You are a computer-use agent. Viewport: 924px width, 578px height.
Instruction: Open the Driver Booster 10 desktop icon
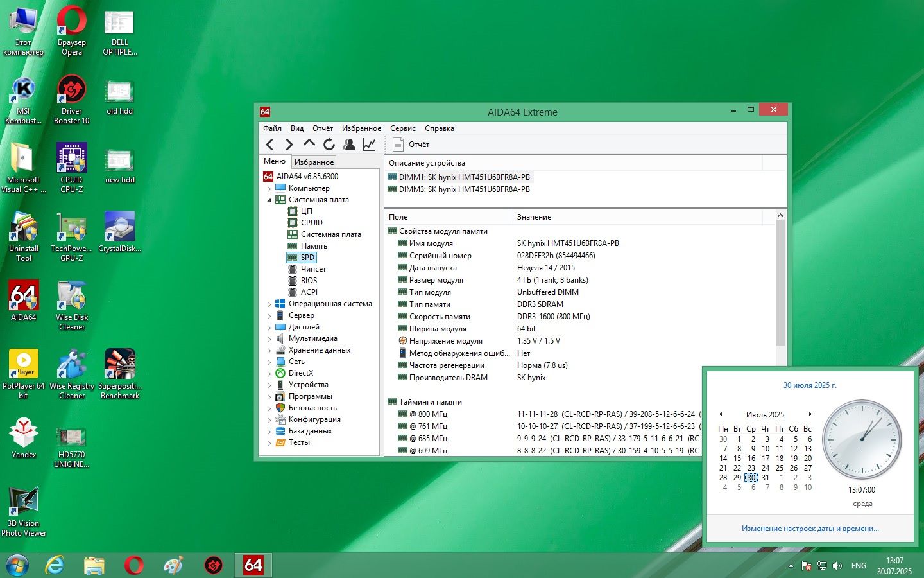point(71,100)
